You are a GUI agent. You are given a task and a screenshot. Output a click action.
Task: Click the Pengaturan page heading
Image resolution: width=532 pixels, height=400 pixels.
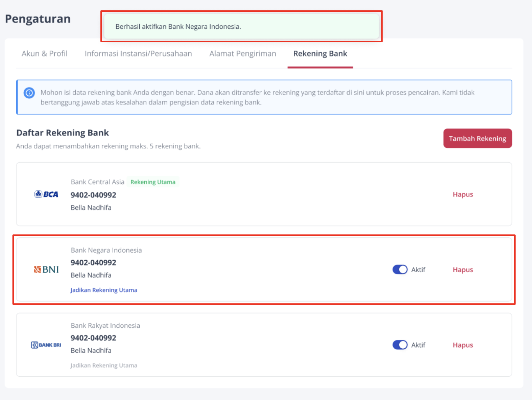pyautogui.click(x=38, y=19)
